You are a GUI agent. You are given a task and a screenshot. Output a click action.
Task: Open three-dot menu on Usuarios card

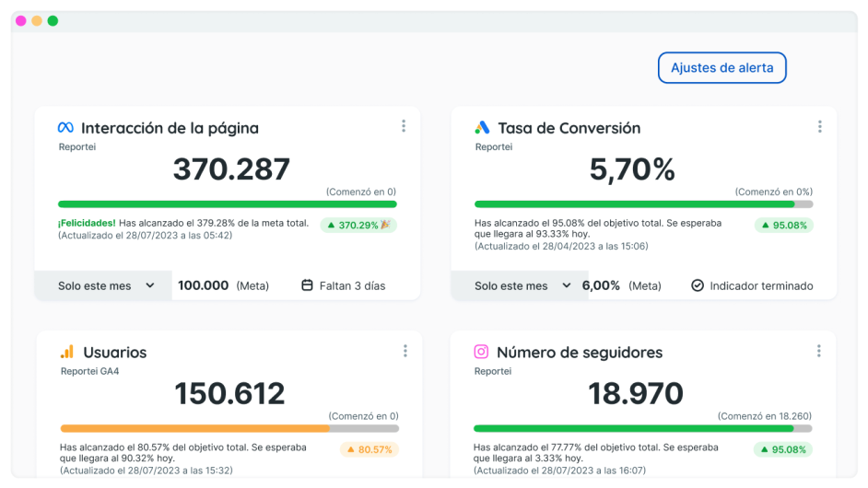[x=405, y=351]
